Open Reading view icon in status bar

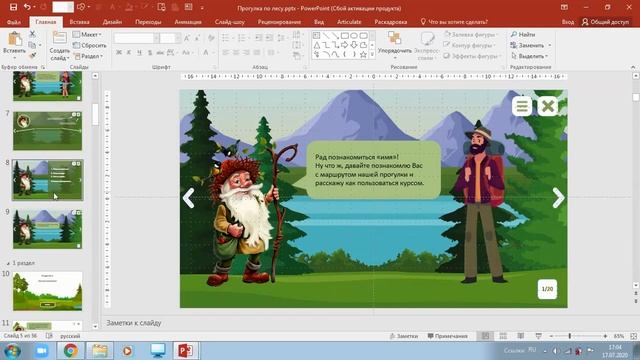click(520, 336)
